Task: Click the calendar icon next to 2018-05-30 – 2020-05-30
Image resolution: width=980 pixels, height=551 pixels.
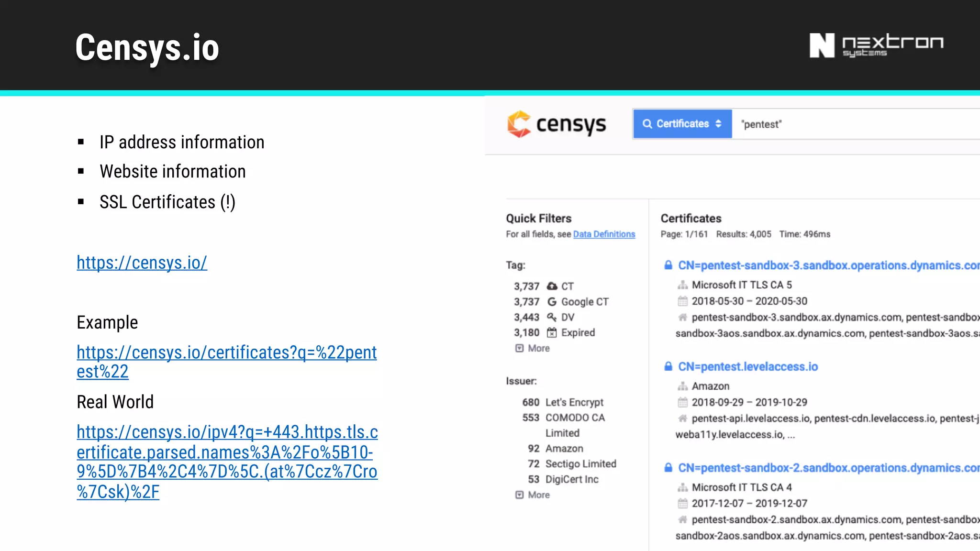Action: [682, 301]
